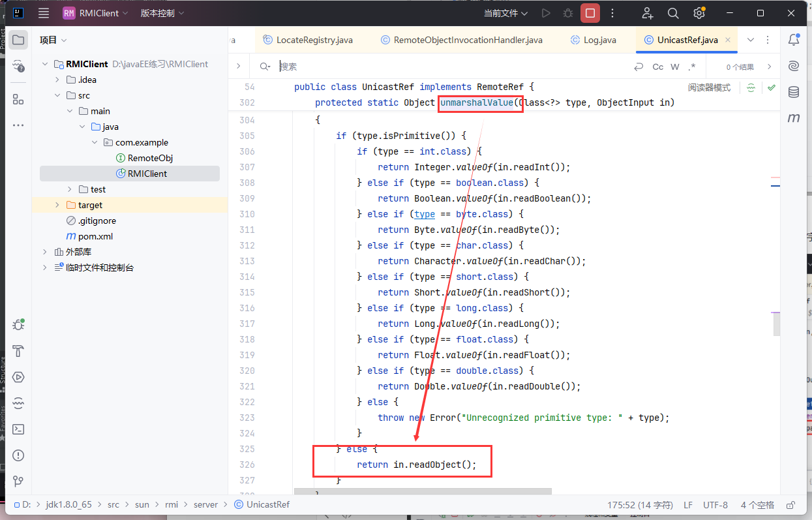Click UTF-8 encoding in status bar

[x=715, y=504]
